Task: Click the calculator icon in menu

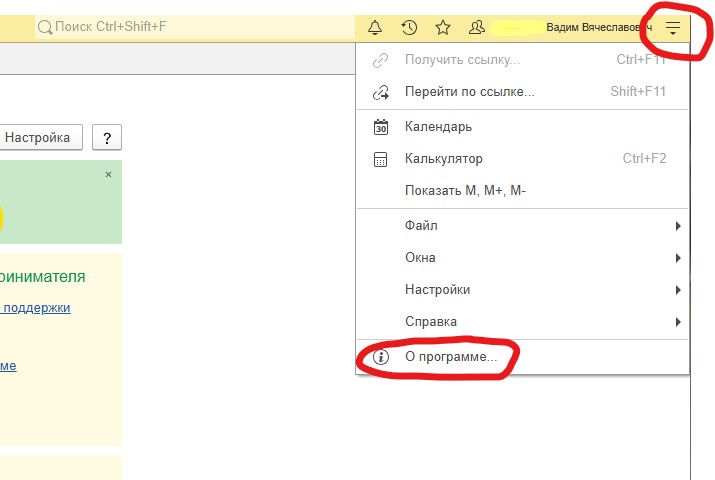Action: [380, 159]
